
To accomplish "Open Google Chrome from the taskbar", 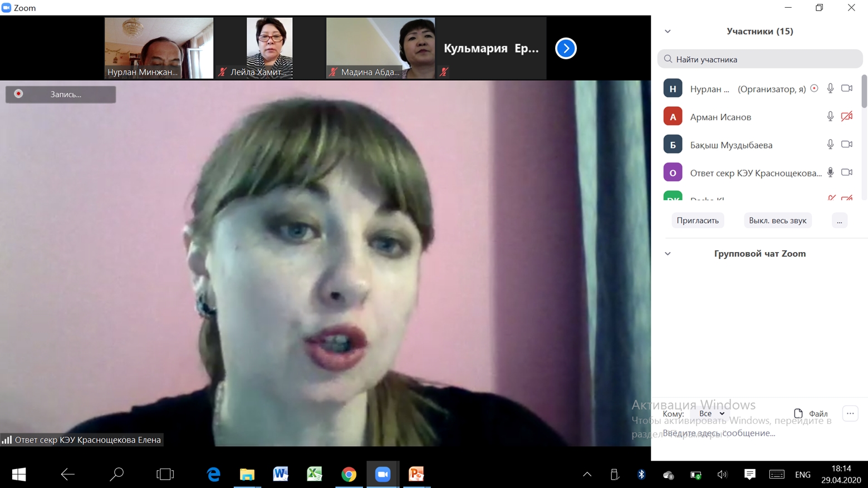I will [x=349, y=474].
